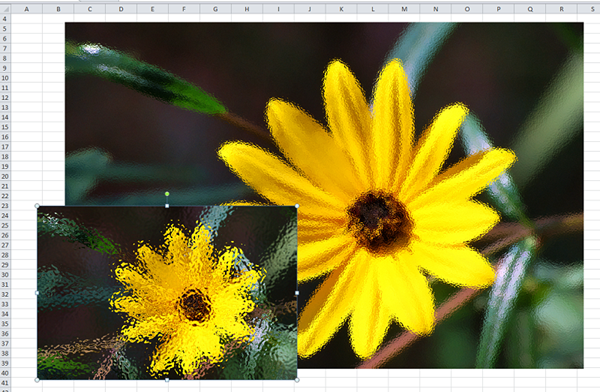
Task: Click the bottom-left corner sizing handle
Action: [37, 380]
